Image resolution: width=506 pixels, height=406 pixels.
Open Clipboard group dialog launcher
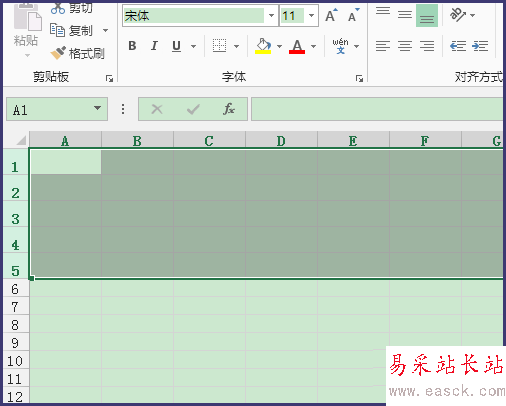pyautogui.click(x=109, y=78)
